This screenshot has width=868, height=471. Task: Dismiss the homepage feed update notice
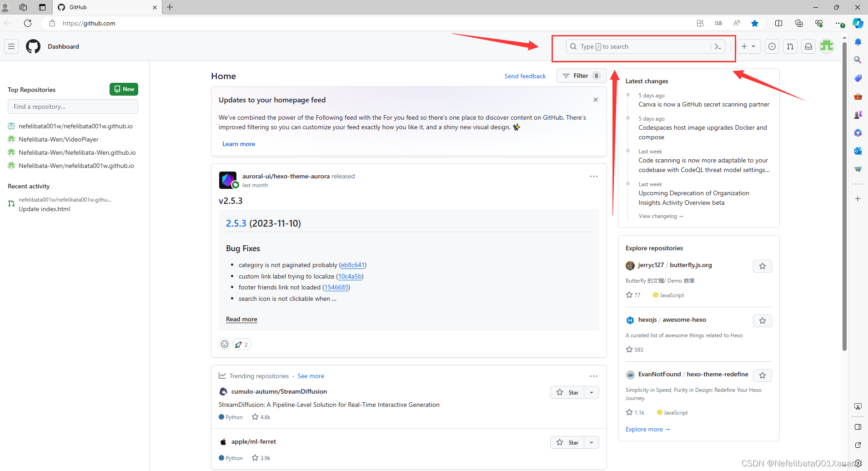(596, 100)
